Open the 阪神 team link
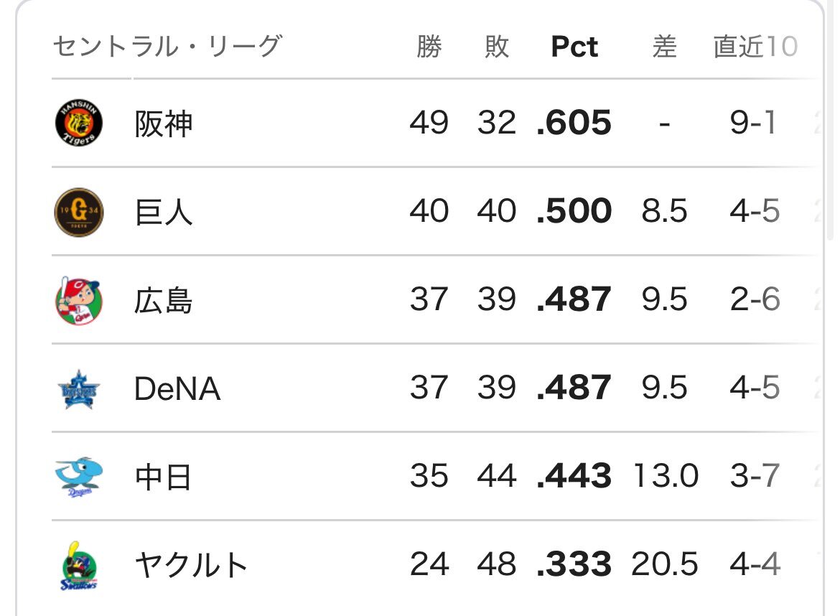The height and width of the screenshot is (616, 840). pos(164,124)
